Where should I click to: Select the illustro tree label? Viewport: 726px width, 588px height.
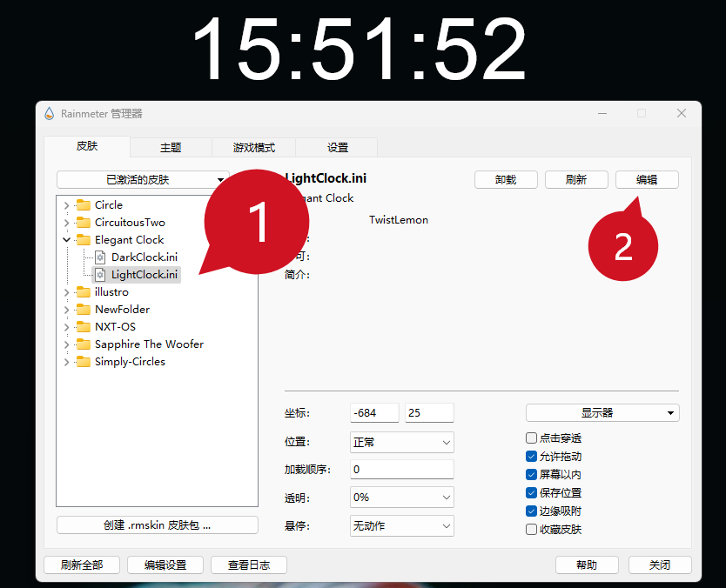pyautogui.click(x=111, y=292)
